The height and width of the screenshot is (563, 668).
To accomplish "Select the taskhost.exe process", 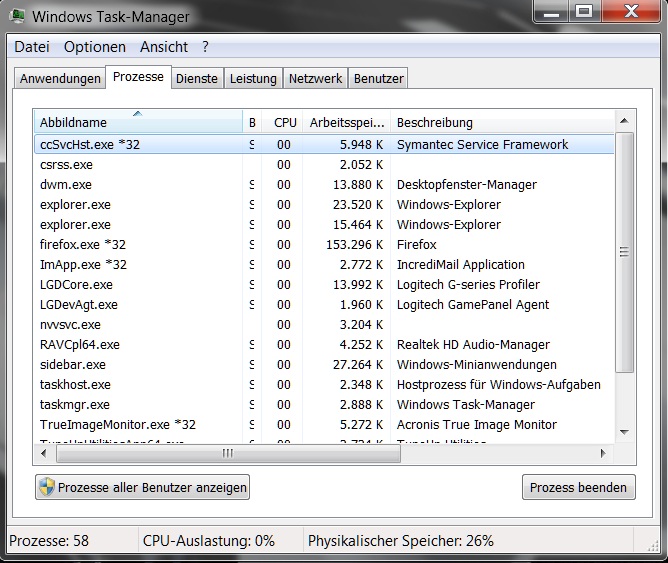I will [324, 385].
